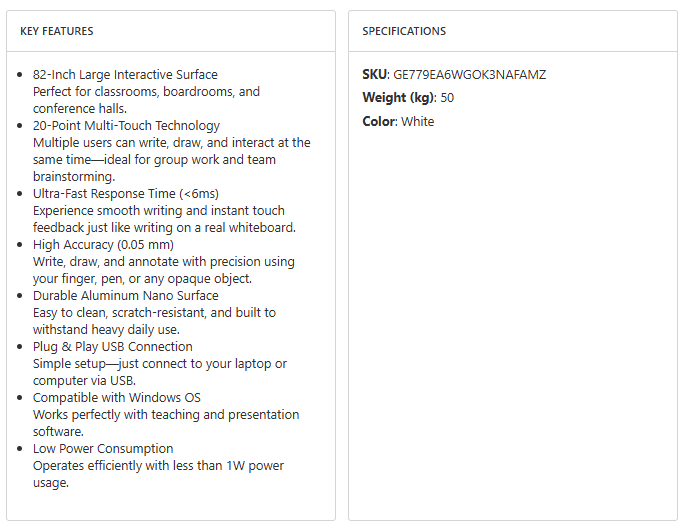Click the Color: White specification row
The image size is (683, 525).
pos(398,122)
